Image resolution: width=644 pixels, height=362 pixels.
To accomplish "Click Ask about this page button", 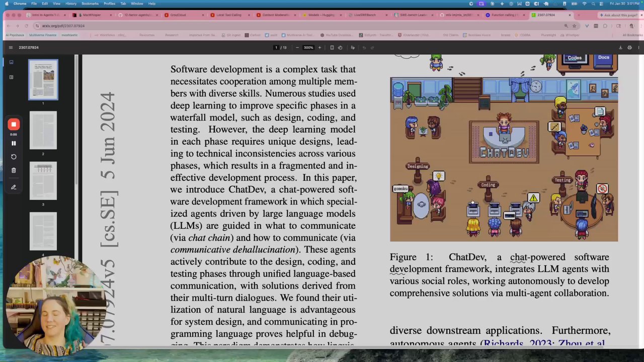I will [619, 15].
